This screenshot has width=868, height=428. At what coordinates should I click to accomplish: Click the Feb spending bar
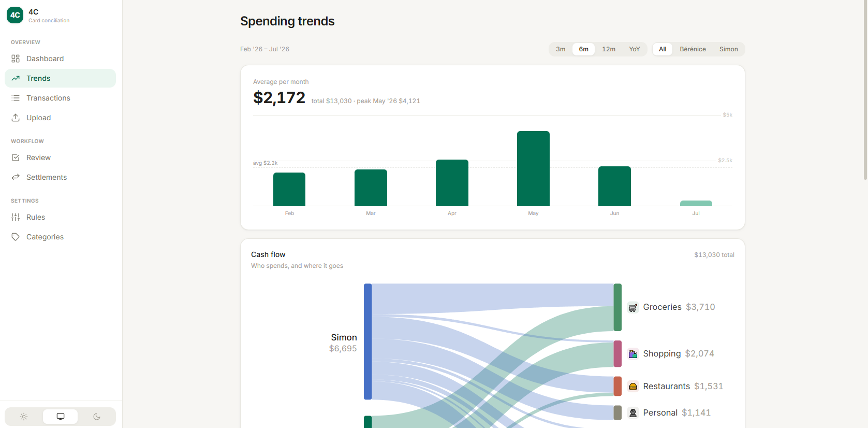click(289, 190)
